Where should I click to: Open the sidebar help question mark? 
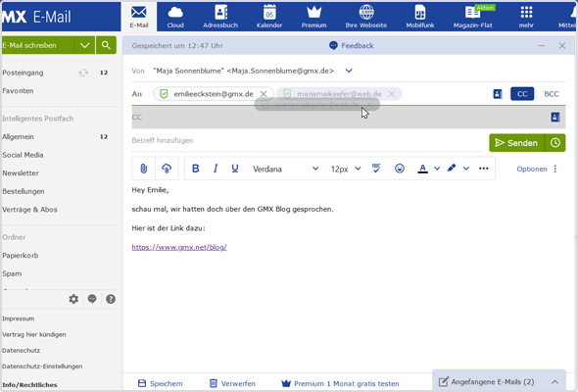111,299
